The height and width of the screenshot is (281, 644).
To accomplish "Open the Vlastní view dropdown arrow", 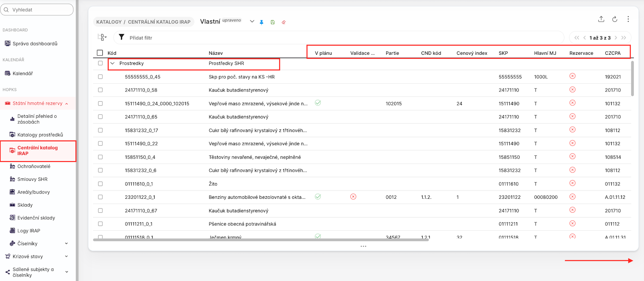I will point(252,21).
